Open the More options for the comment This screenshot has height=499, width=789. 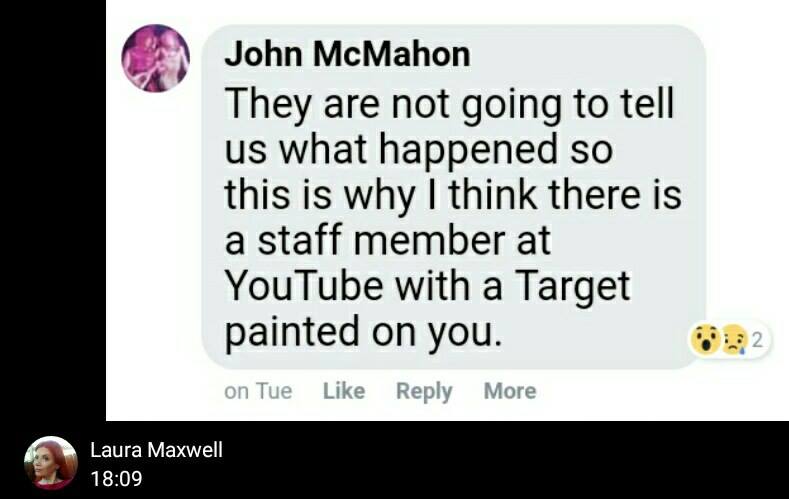[510, 391]
